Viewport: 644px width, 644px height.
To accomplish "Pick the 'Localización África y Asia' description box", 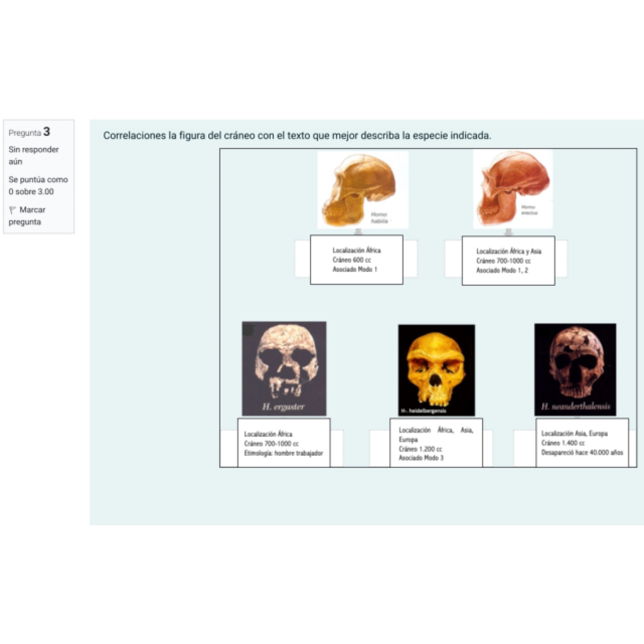I will point(508,261).
